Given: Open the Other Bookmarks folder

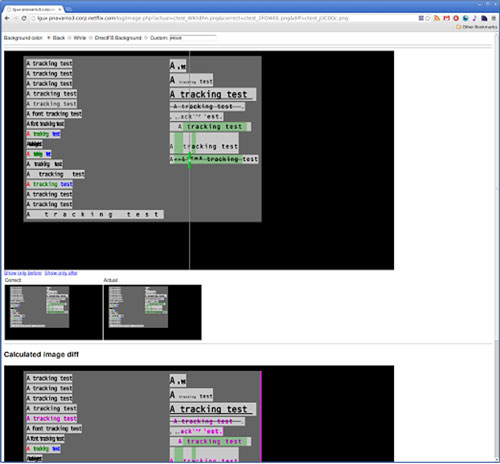Looking at the screenshot, I should tap(477, 27).
